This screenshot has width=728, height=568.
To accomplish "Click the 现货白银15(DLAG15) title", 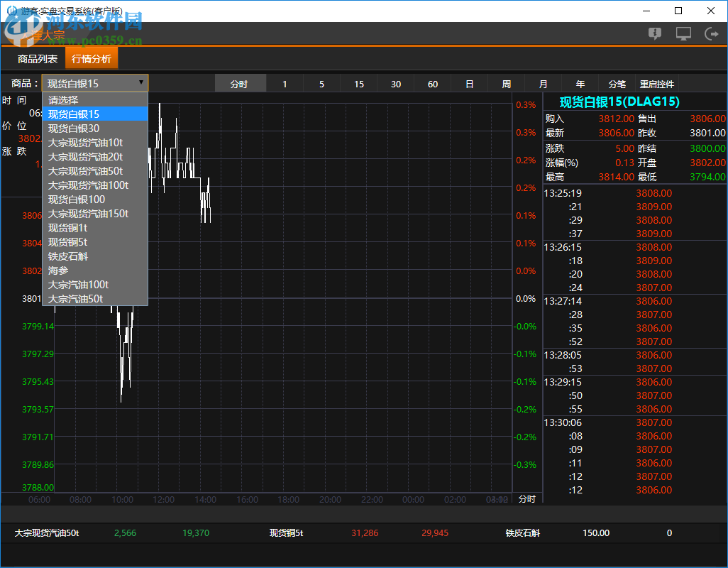I will (x=619, y=102).
